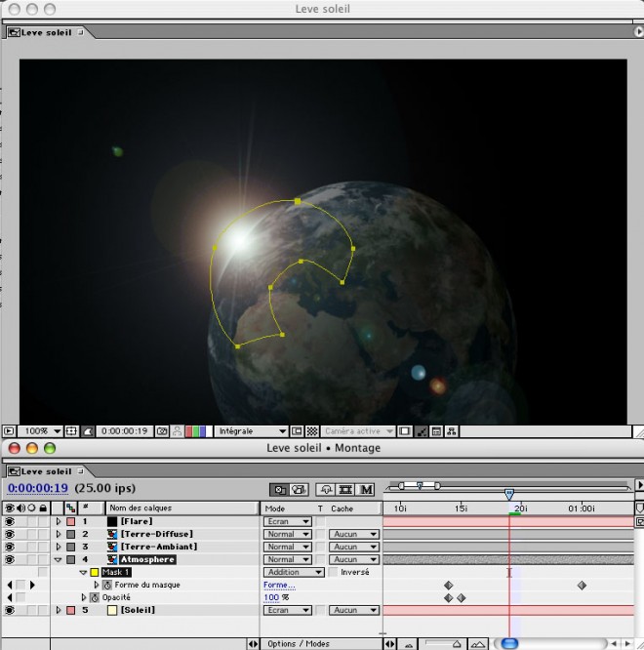Image resolution: width=644 pixels, height=650 pixels.
Task: Select the Terre-Diffuse layer name
Action: coord(156,534)
